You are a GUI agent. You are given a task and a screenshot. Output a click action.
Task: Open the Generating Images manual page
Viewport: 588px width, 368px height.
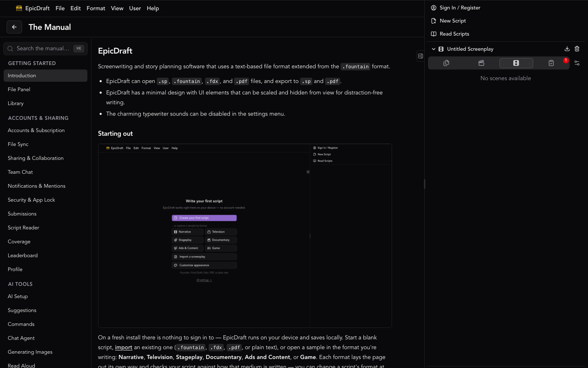click(45, 352)
